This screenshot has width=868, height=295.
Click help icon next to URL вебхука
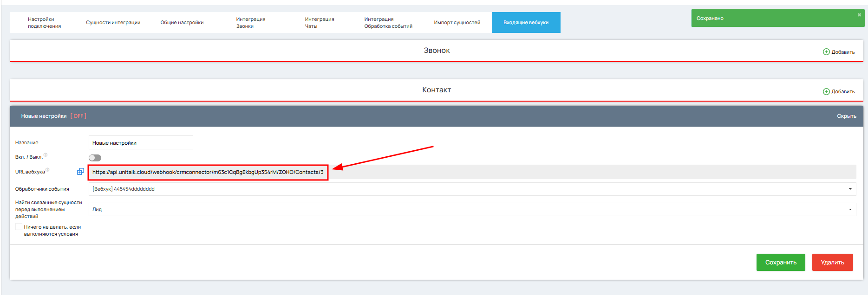tap(47, 170)
